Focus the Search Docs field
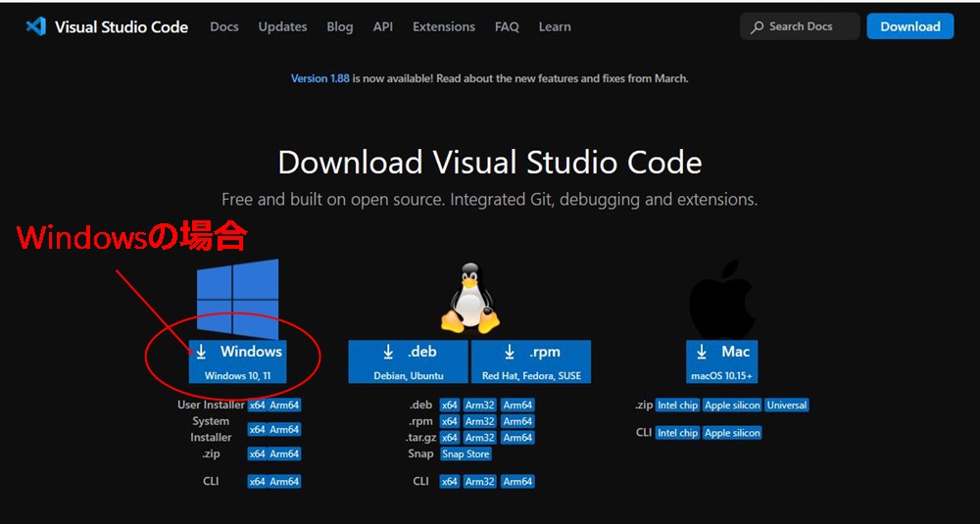The width and height of the screenshot is (980, 524). pyautogui.click(x=800, y=26)
